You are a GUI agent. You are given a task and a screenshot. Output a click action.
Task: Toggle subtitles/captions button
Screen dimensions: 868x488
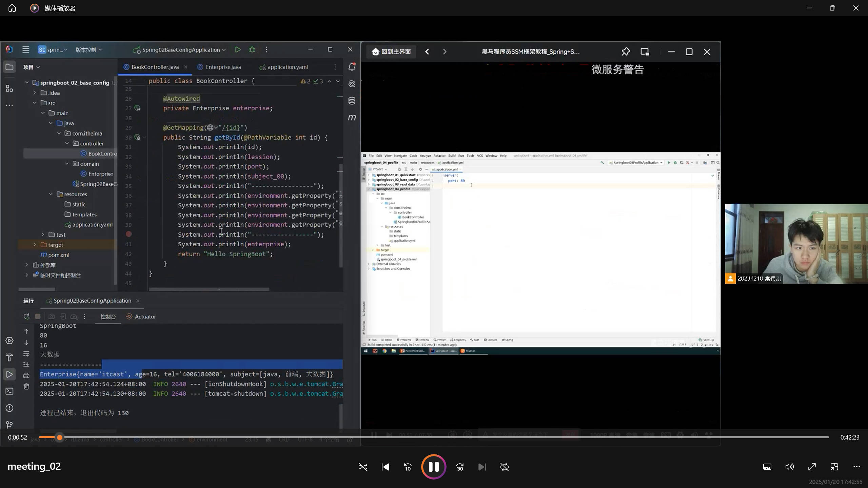coord(767,467)
